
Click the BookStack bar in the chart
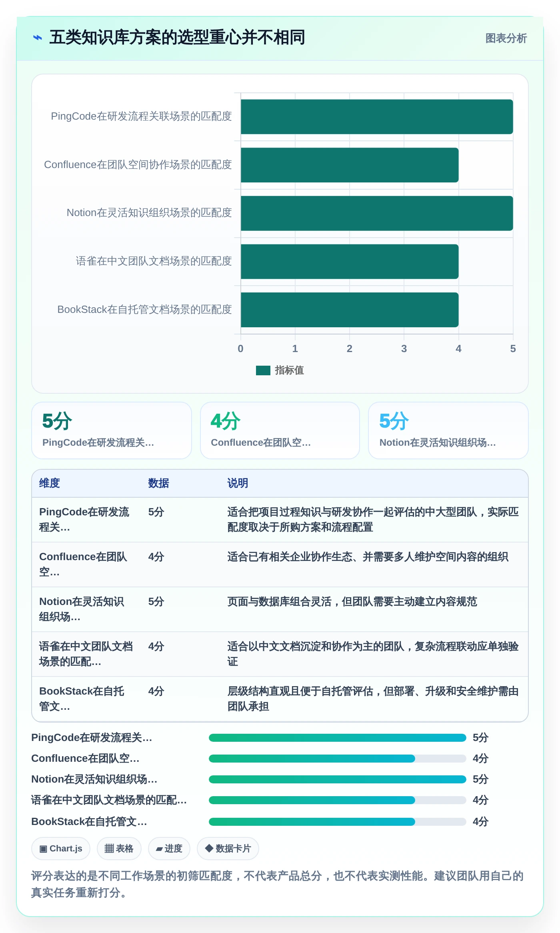[350, 310]
